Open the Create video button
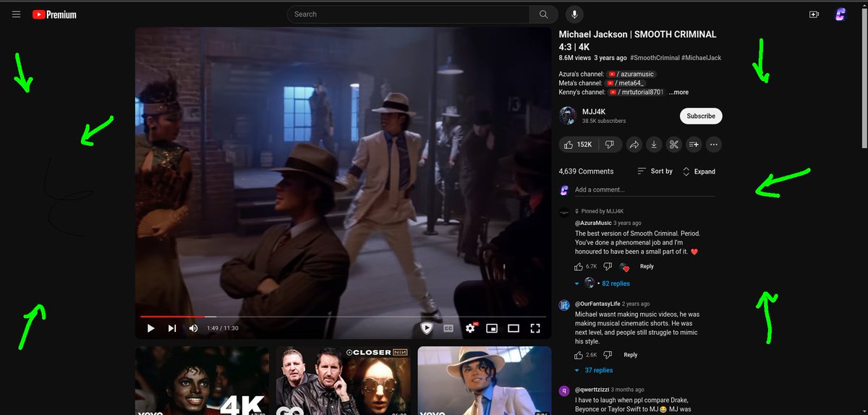Screen dimensions: 868x415 click(814, 14)
